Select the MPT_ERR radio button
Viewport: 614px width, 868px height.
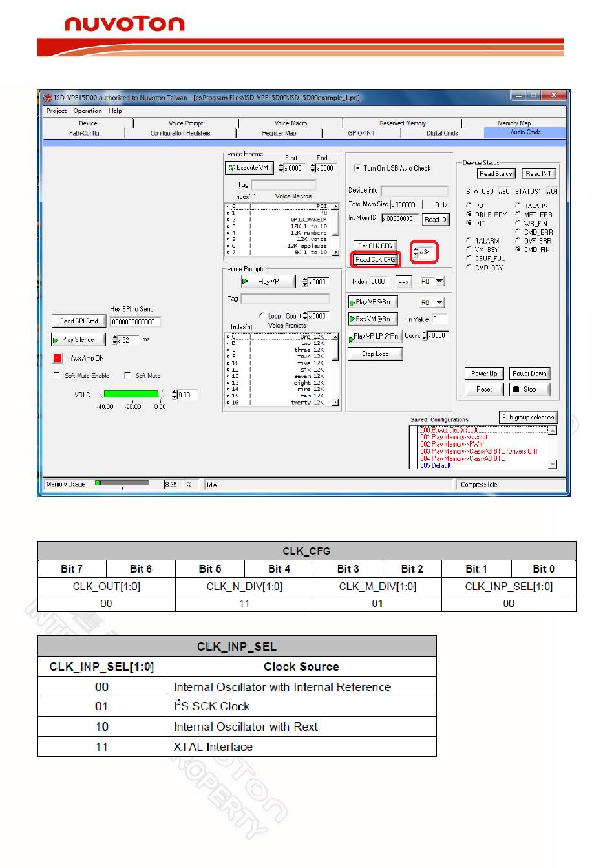pos(518,215)
